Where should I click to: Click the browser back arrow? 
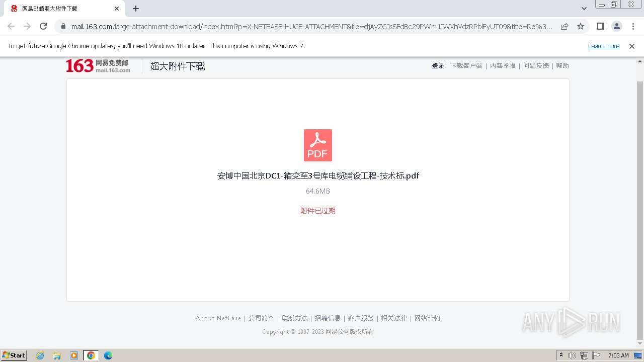click(11, 26)
